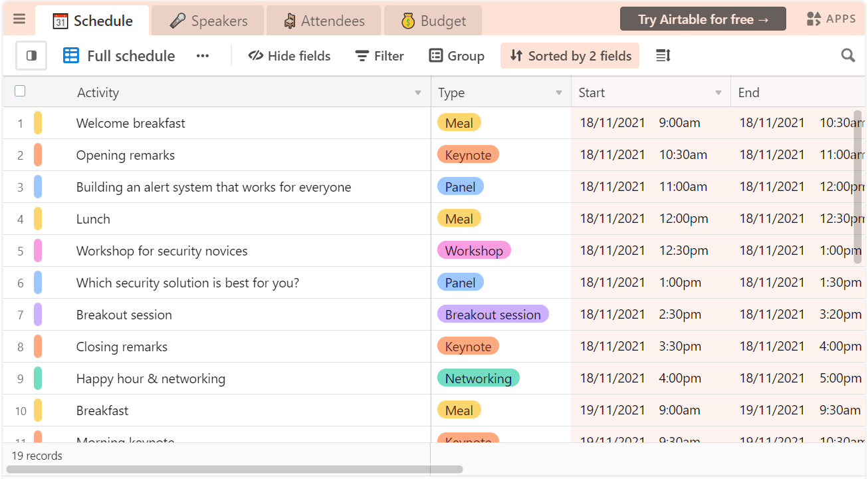This screenshot has height=479, width=868.
Task: Click the Full schedule view name
Action: pos(131,56)
